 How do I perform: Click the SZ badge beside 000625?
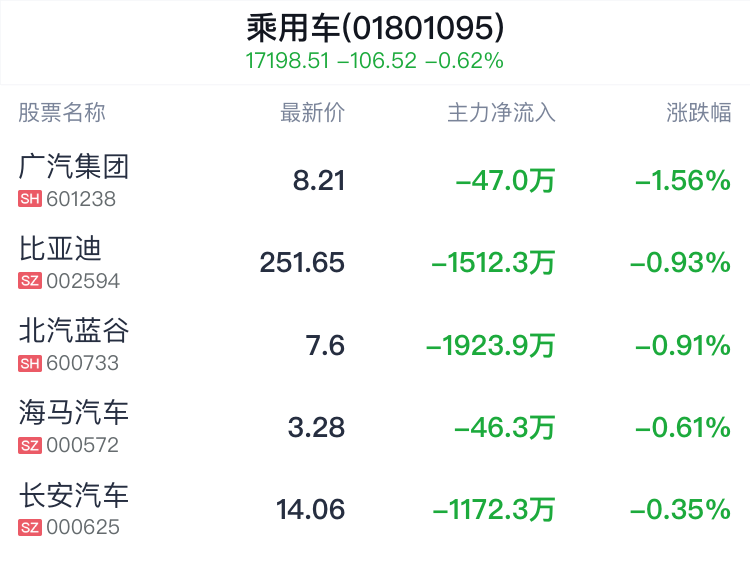coord(30,527)
